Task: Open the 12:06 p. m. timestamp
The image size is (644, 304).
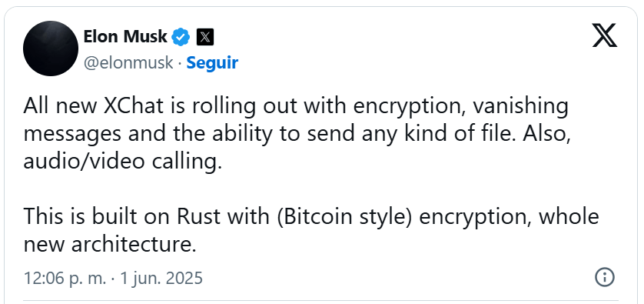Action: click(65, 278)
